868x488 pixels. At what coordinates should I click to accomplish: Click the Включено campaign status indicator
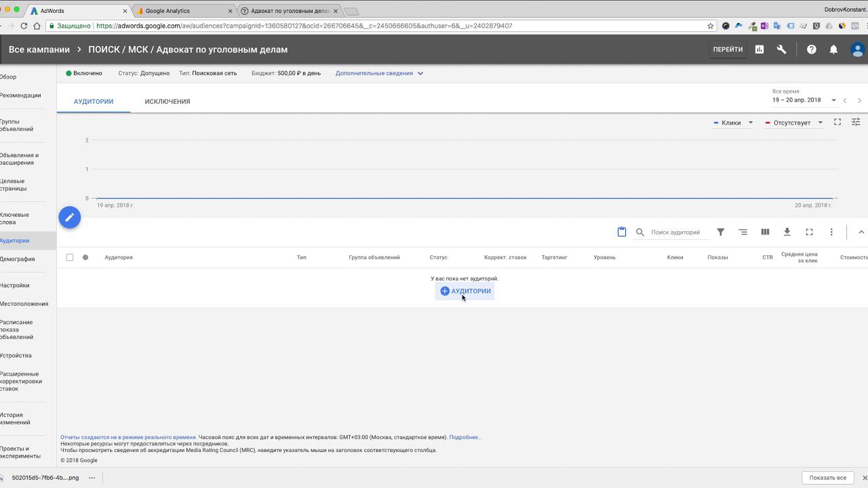tap(84, 73)
